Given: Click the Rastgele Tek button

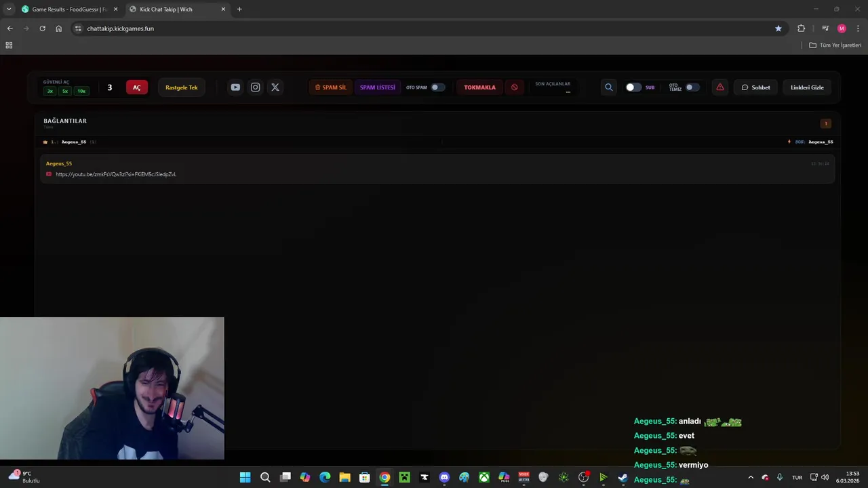Looking at the screenshot, I should click(182, 87).
